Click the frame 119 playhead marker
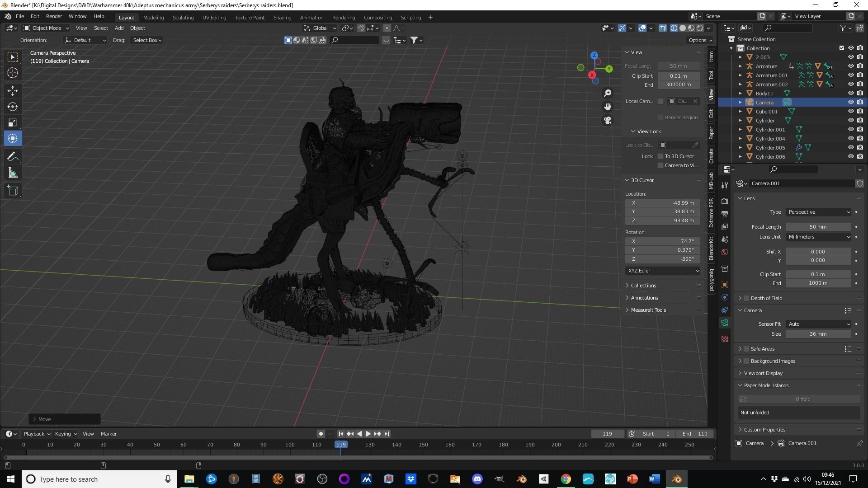The image size is (868, 488). point(341,445)
